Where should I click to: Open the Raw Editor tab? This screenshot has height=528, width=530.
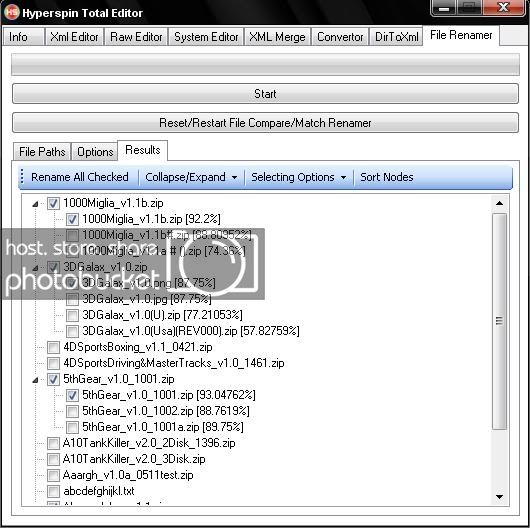136,37
